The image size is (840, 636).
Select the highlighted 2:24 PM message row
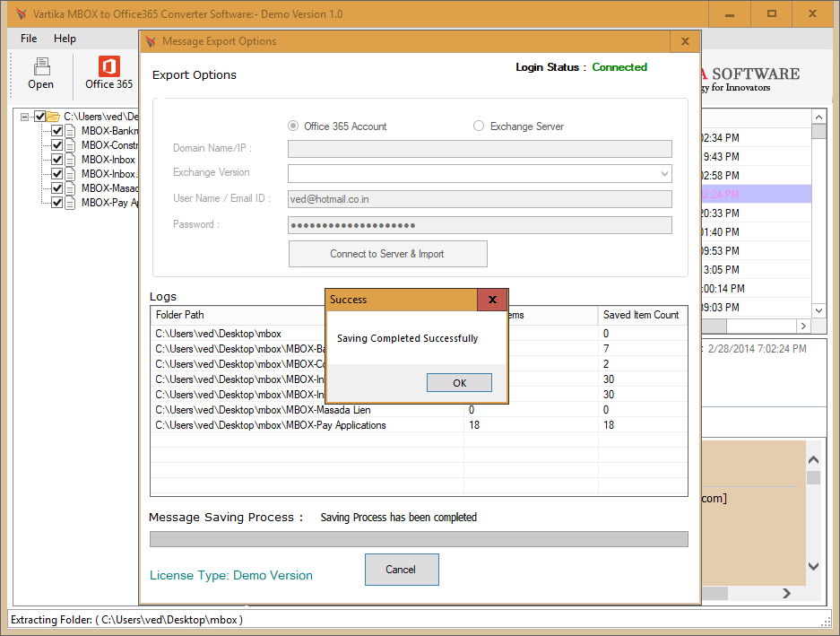(757, 194)
